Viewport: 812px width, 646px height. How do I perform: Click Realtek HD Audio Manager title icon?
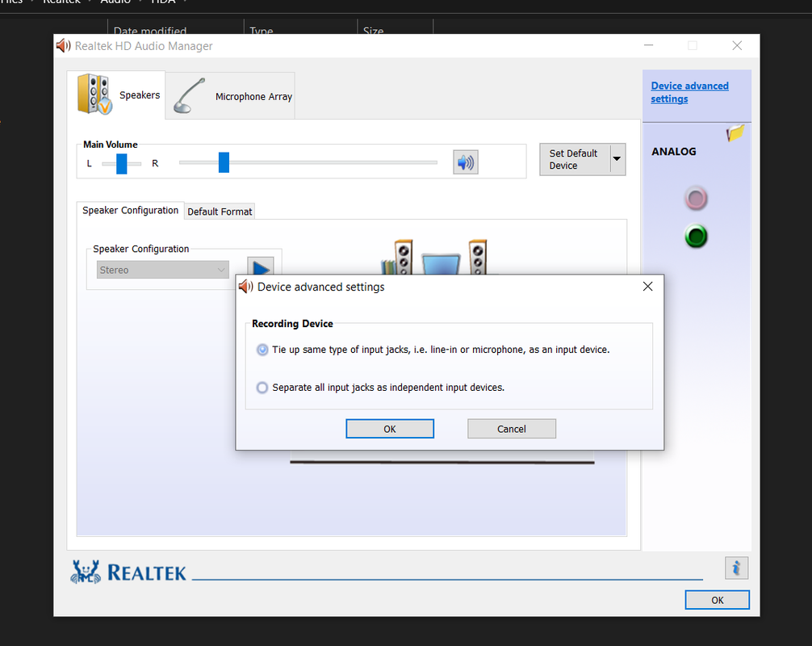[63, 45]
